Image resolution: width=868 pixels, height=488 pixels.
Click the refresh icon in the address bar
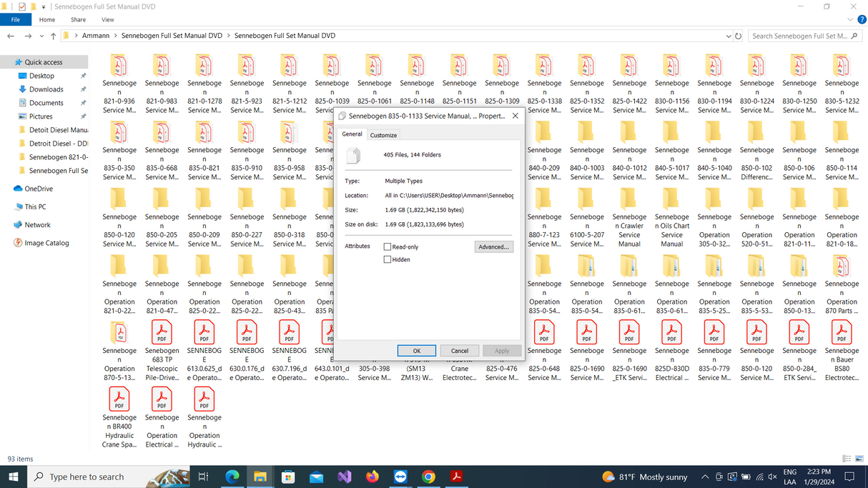[738, 35]
